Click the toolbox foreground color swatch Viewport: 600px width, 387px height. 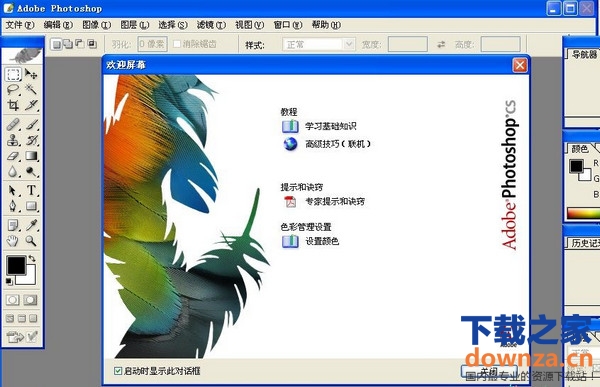click(x=16, y=265)
